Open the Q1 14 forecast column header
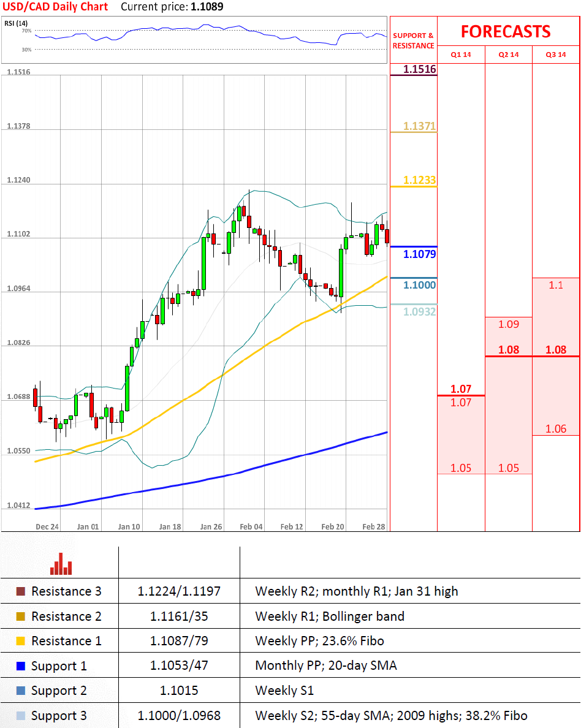Image resolution: width=581 pixels, height=728 pixels. point(461,55)
